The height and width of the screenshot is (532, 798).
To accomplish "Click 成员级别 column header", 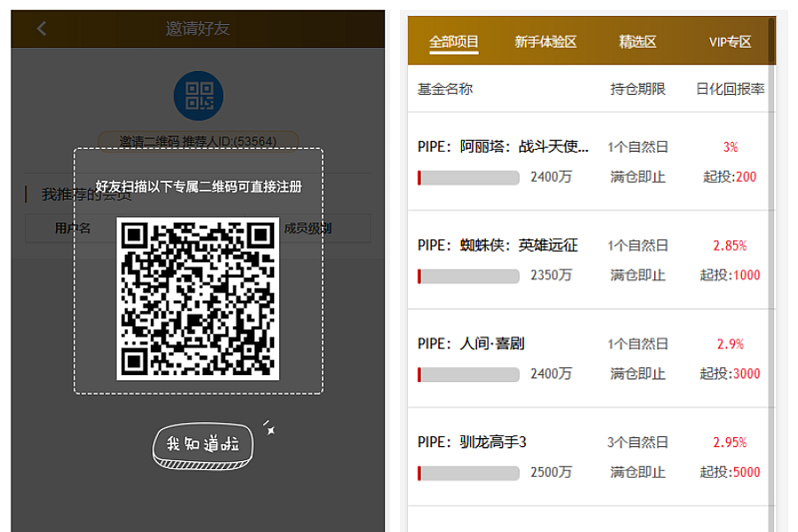I will point(308,228).
